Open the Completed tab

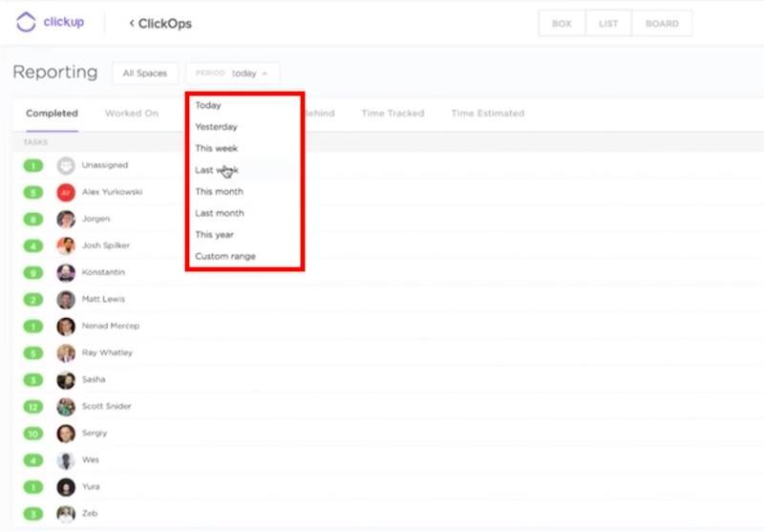tap(52, 114)
